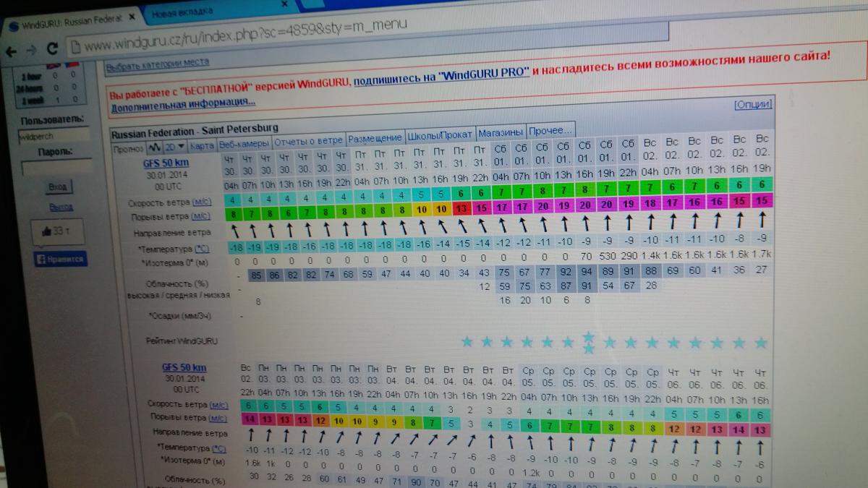Switch to the 'Карта' tab
The height and width of the screenshot is (488, 868).
pos(202,145)
